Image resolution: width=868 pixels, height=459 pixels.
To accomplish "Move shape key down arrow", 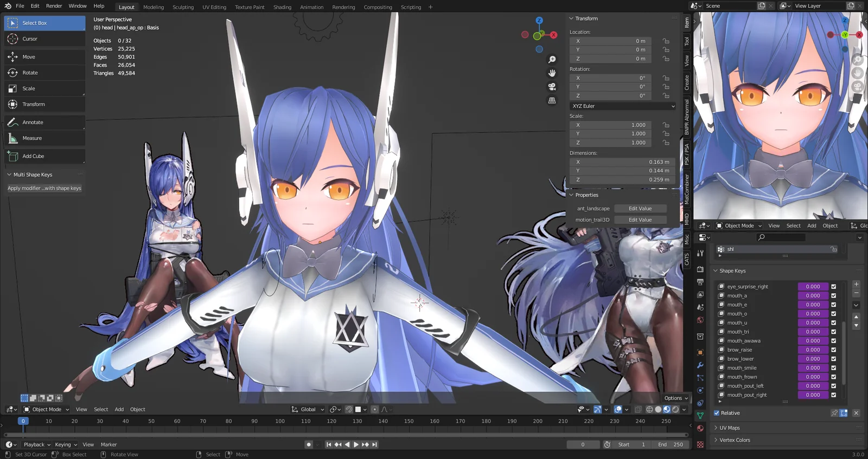I will coord(856,326).
